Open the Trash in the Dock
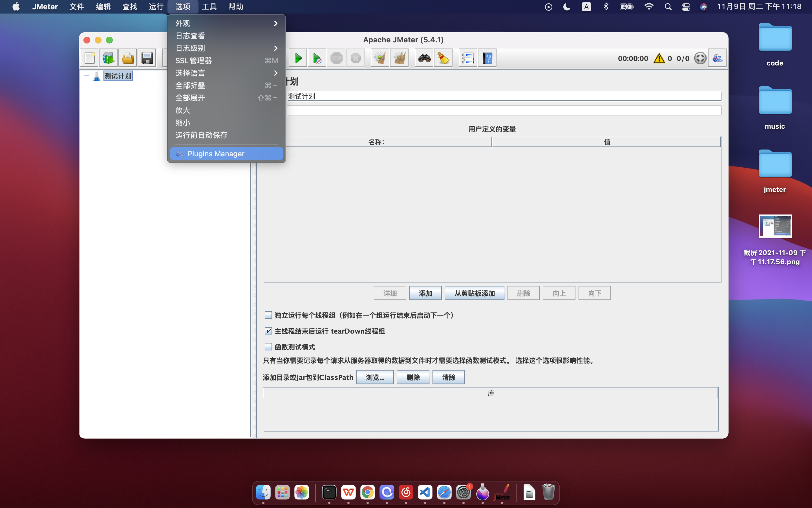This screenshot has width=812, height=508. click(548, 492)
